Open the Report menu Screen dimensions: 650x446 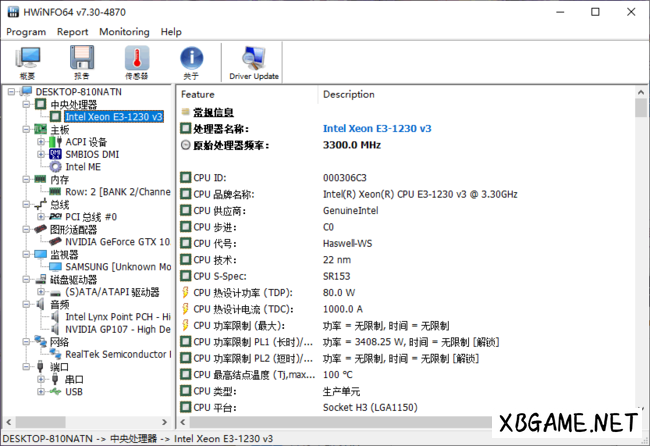click(x=72, y=32)
